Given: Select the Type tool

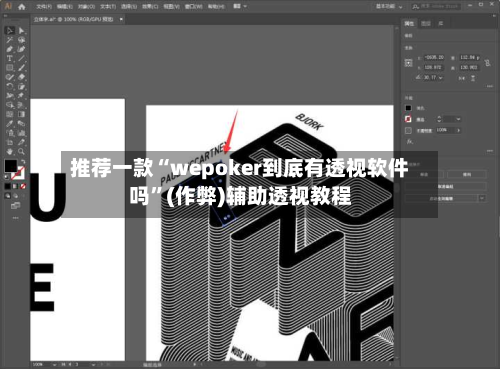Looking at the screenshot, I should [x=10, y=59].
